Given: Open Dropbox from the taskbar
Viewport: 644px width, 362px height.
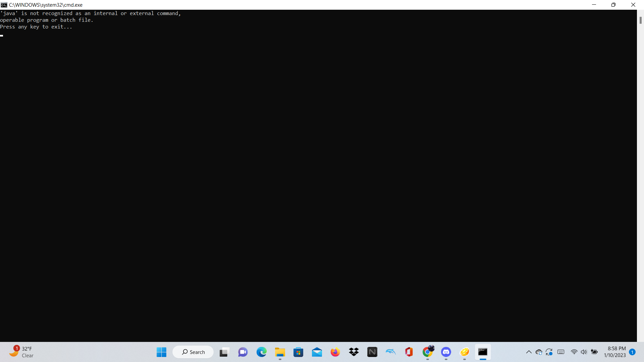Looking at the screenshot, I should pos(354,352).
